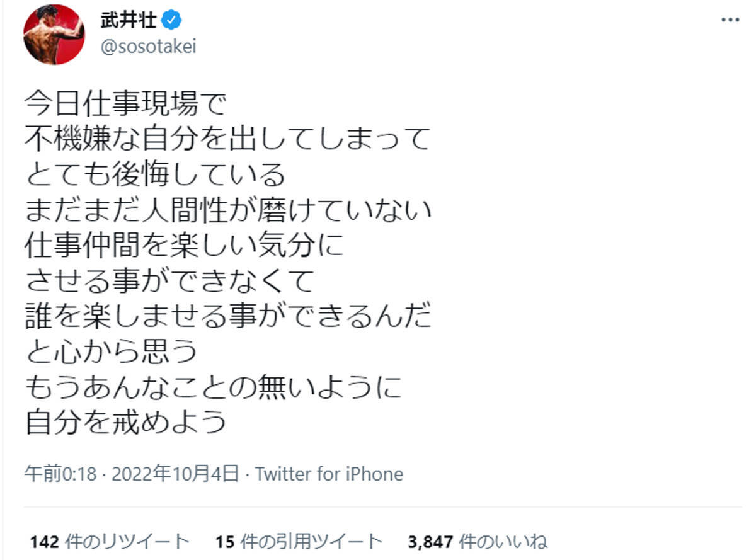View the 15 件の引用ツイート list
Screen dimensions: 756x560
(x=299, y=541)
